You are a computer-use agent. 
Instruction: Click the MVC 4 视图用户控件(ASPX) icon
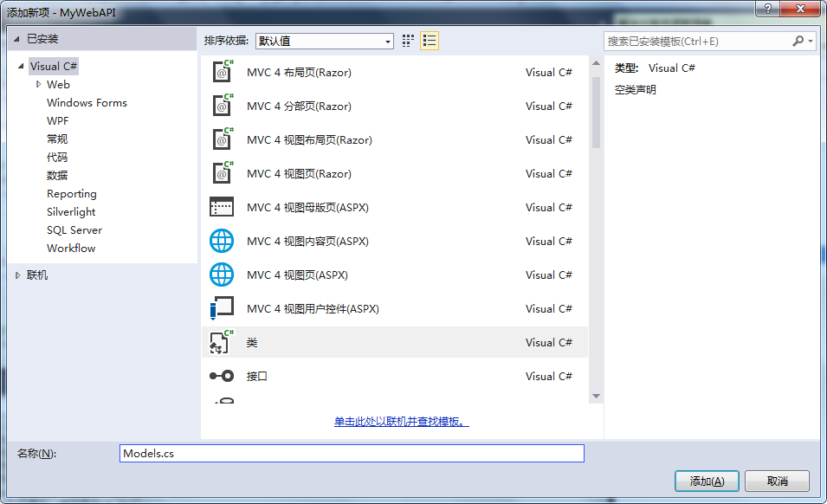click(222, 308)
